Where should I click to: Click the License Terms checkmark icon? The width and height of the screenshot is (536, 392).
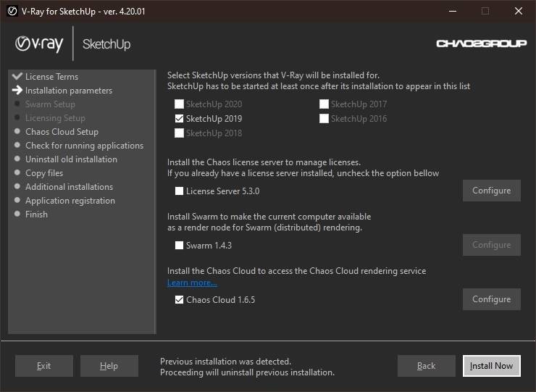17,76
